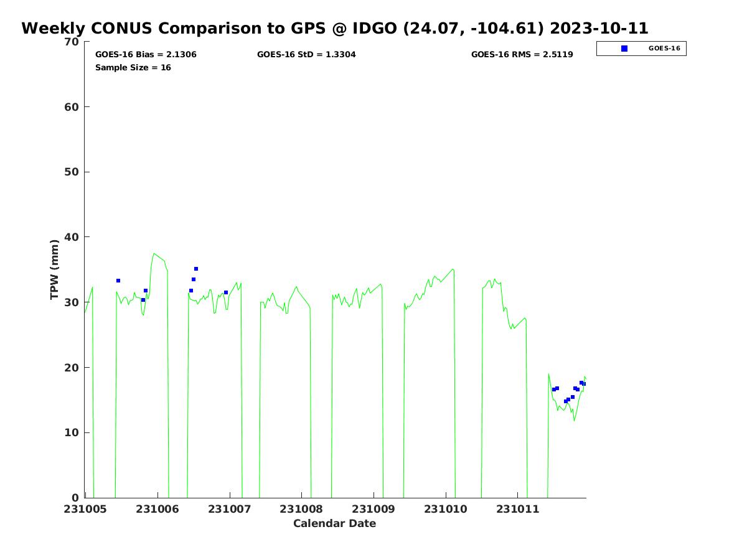Select the GOES-16 StD = 1.3304 text
747x560 pixels.
point(306,55)
